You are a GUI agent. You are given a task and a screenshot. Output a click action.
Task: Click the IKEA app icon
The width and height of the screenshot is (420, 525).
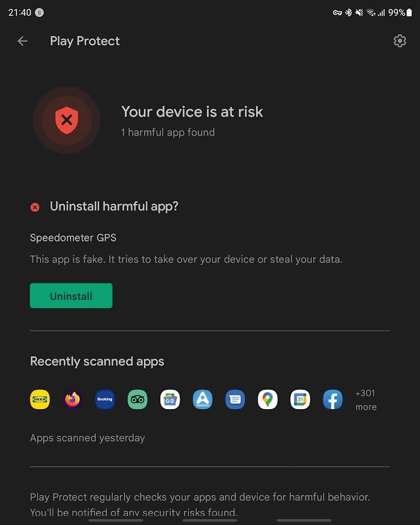pyautogui.click(x=40, y=399)
